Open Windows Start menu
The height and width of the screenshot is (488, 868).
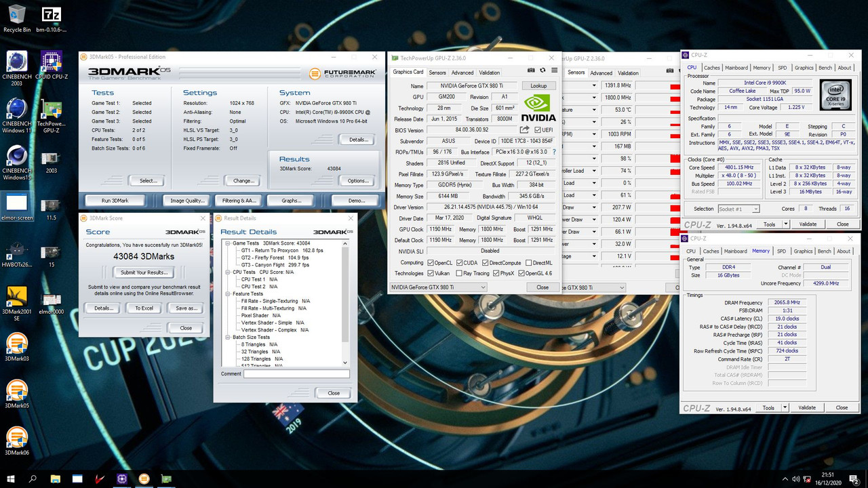click(x=12, y=479)
